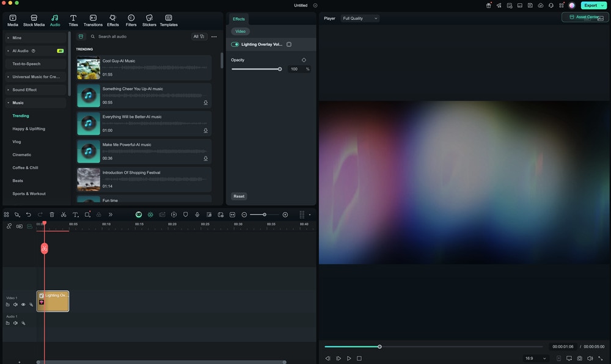This screenshot has height=364, width=611.
Task: Click the shield marker icon
Action: [186, 214]
